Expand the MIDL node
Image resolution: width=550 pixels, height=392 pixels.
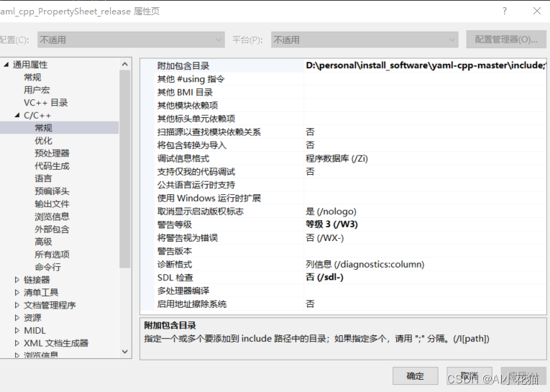tap(17, 330)
